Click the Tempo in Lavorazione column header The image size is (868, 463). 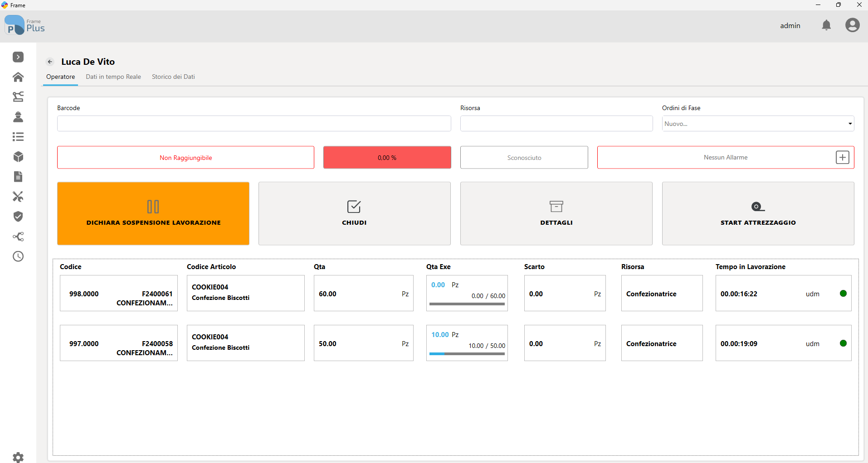click(750, 267)
